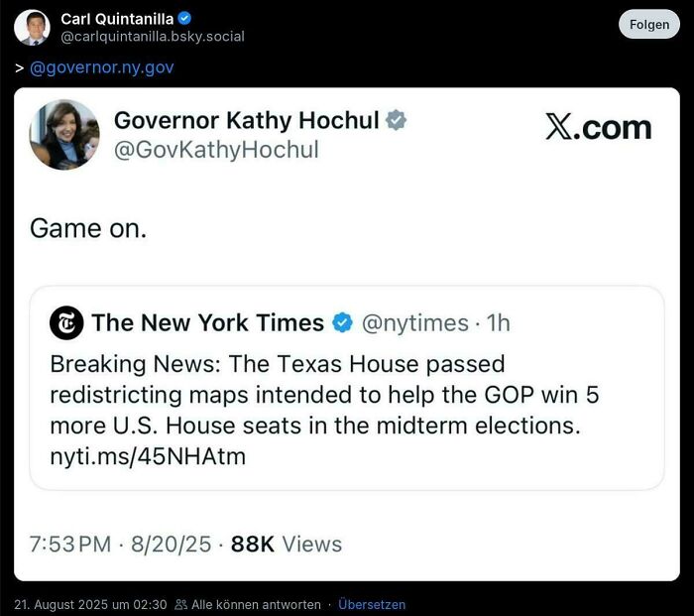Click the @GovKathyHochul handle
The height and width of the screenshot is (616, 694).
click(x=216, y=150)
